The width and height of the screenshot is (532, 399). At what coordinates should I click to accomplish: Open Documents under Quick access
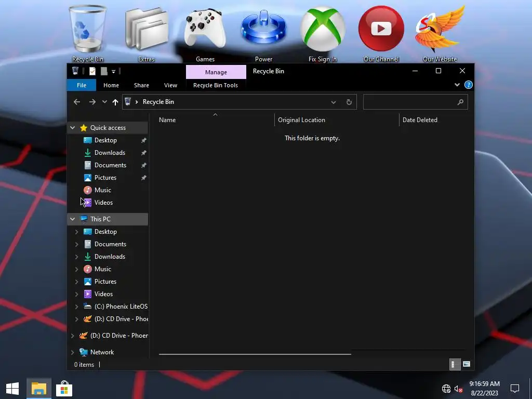pos(110,165)
